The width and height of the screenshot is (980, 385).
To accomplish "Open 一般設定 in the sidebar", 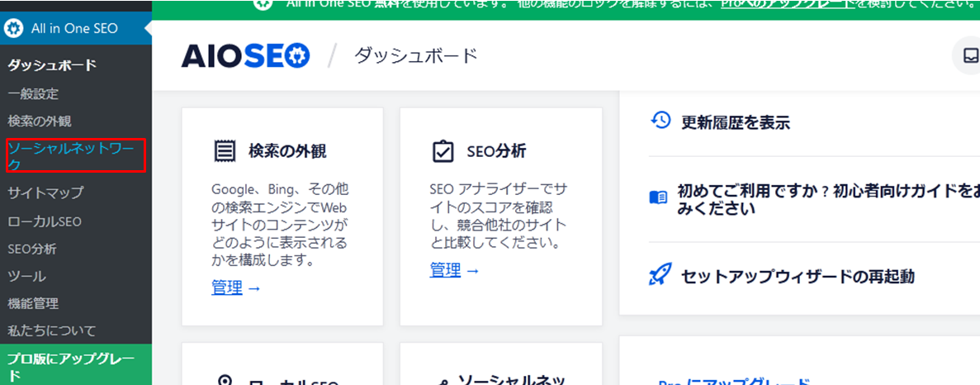I will 33,93.
